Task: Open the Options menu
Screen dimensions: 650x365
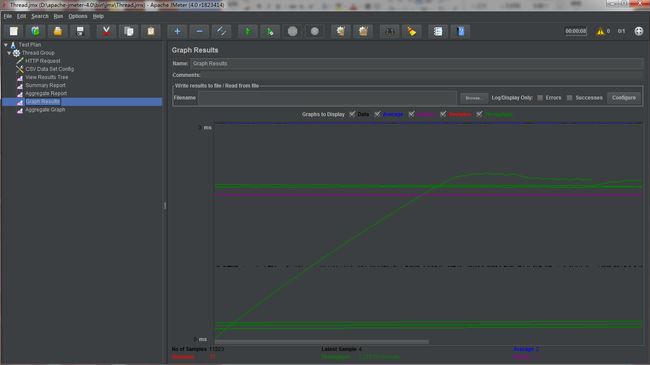Action: click(78, 16)
